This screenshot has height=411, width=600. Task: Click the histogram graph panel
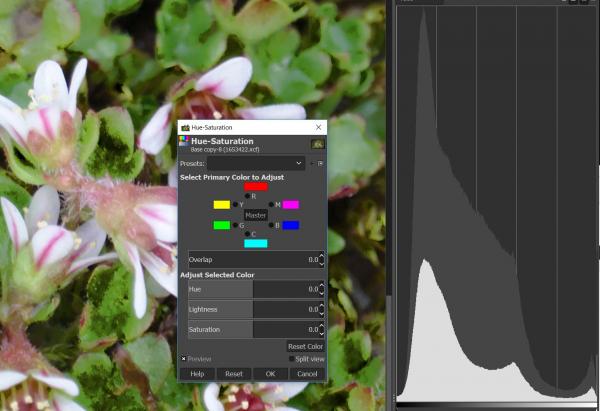point(497,204)
